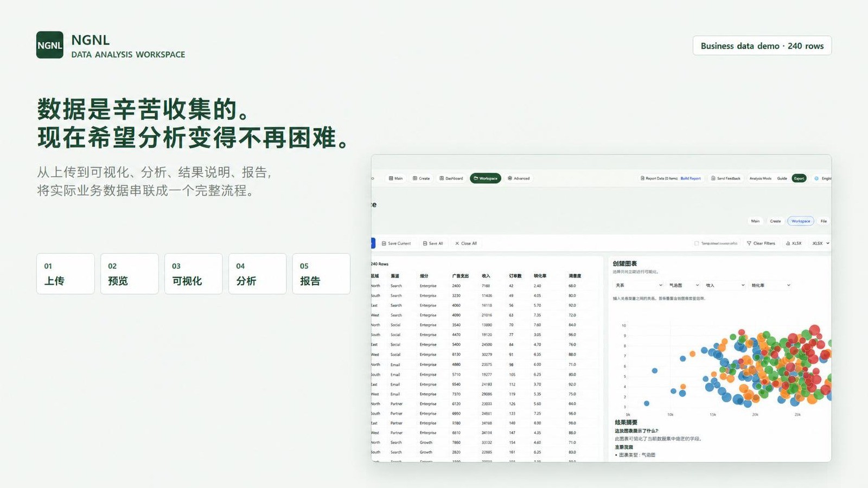Select step 03 可视化 card
This screenshot has height=488, width=868.
tap(194, 274)
